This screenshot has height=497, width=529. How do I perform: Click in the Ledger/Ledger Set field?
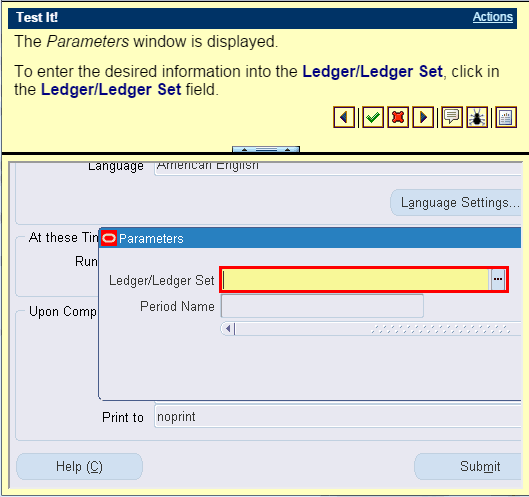(x=355, y=280)
